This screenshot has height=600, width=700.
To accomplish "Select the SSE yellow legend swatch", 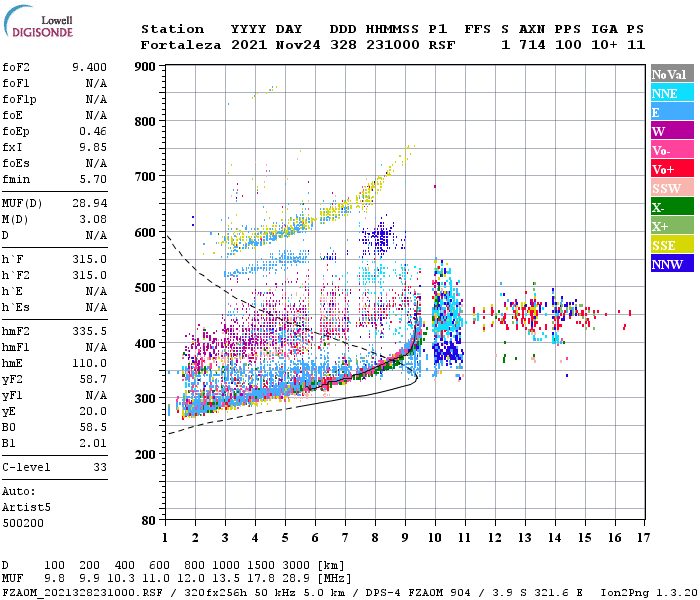I will [672, 245].
